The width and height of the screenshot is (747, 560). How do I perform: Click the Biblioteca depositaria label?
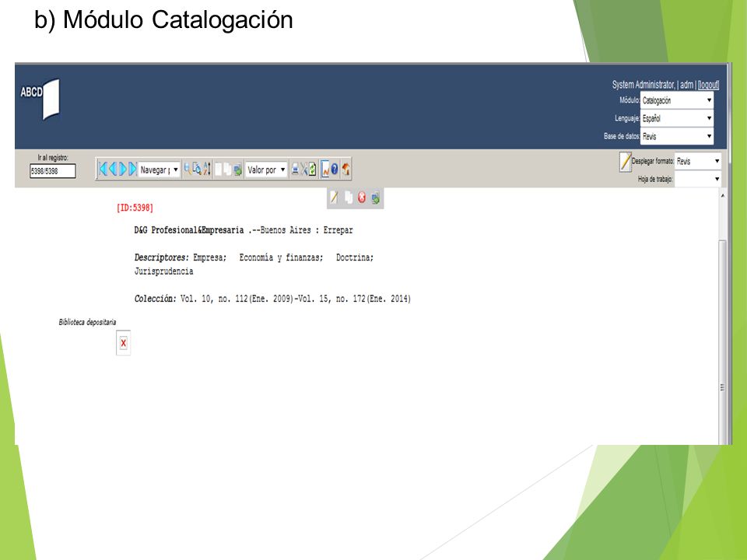click(x=87, y=322)
